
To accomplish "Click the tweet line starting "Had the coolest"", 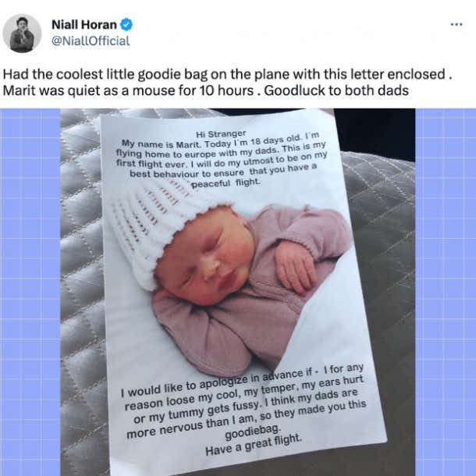I will click(x=227, y=74).
